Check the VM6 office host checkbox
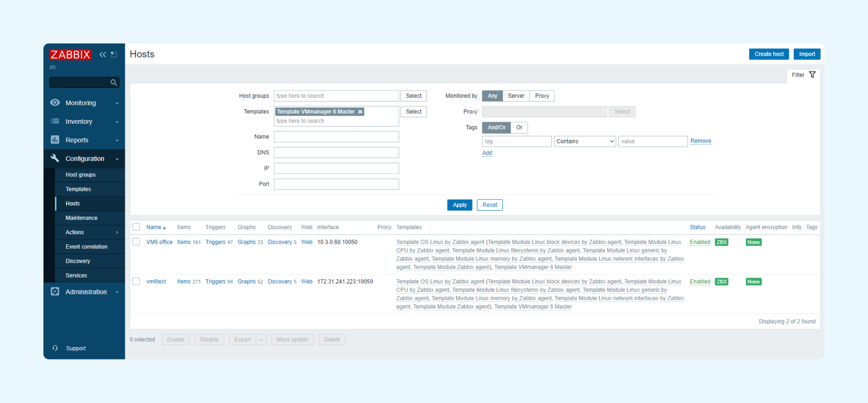 136,242
